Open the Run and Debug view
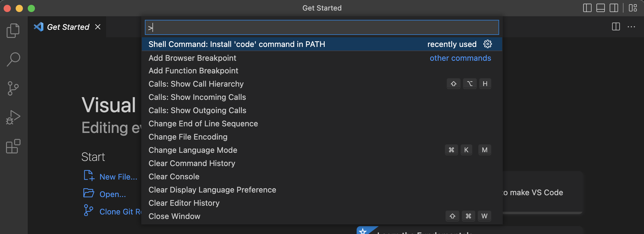 (13, 117)
